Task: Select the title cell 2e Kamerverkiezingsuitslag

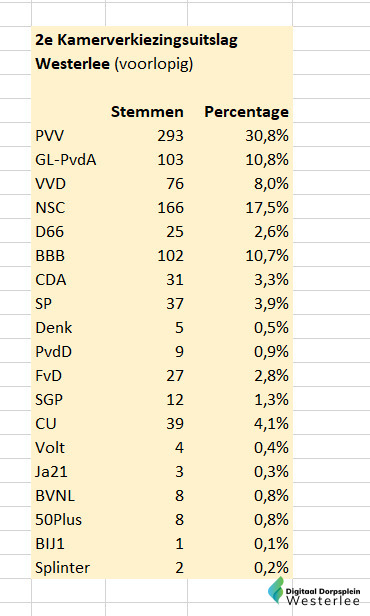Action: point(136,40)
